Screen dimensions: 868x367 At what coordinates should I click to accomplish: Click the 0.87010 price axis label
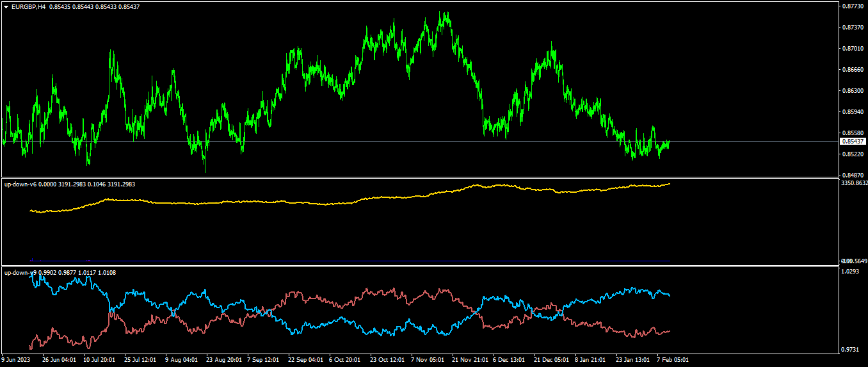click(x=854, y=49)
